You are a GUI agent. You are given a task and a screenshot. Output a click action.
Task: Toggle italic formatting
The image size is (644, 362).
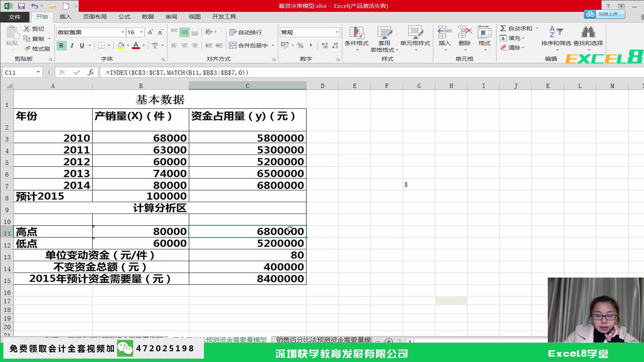coord(72,45)
